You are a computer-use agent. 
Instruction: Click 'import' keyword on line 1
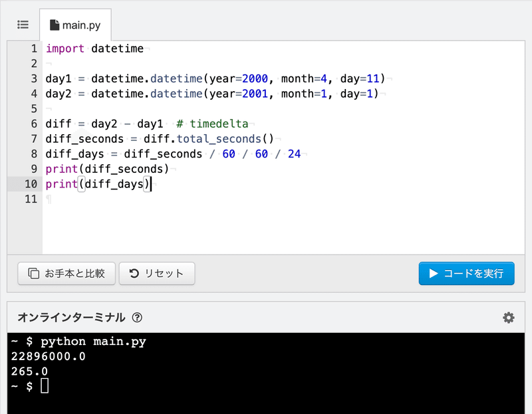pos(65,49)
